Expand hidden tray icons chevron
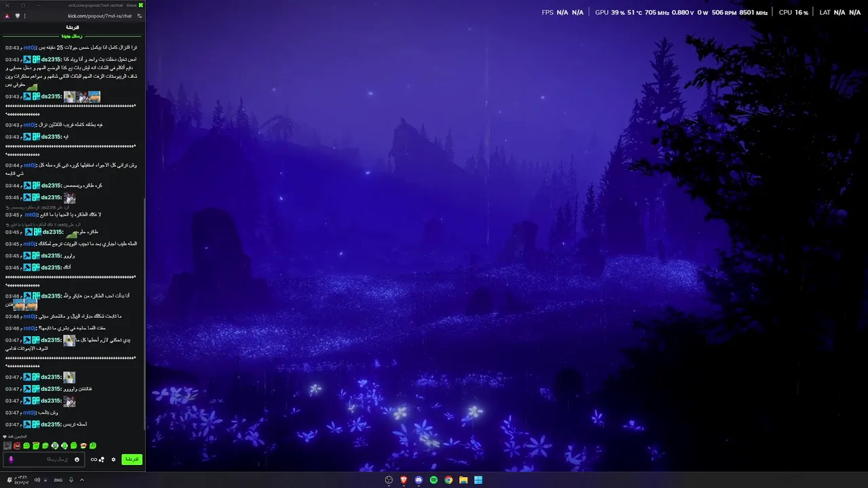The width and height of the screenshot is (868, 488). tap(82, 480)
